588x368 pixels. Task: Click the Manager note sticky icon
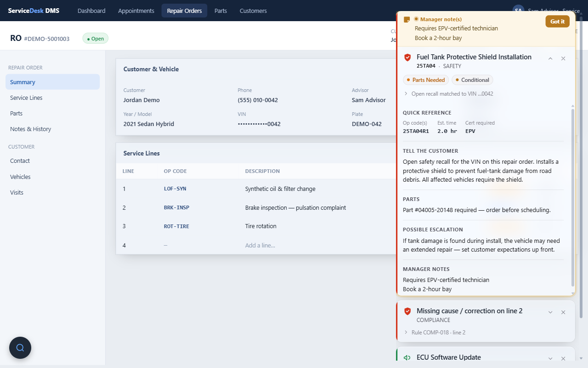(407, 20)
